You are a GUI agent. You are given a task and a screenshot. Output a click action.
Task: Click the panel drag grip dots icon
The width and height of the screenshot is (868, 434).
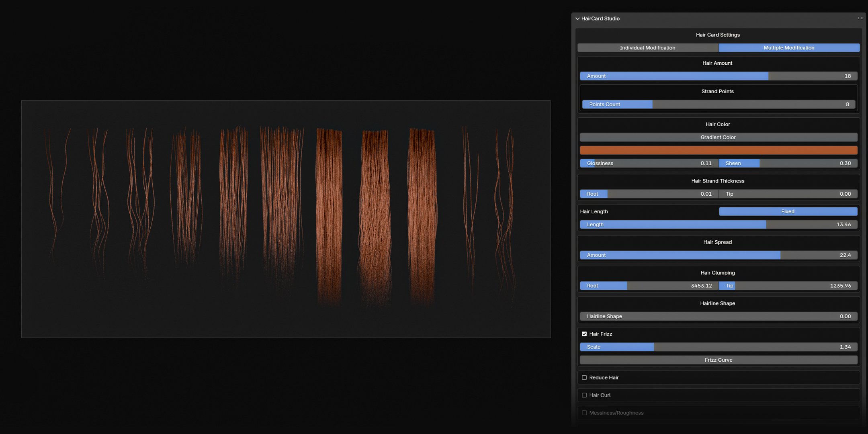[860, 18]
